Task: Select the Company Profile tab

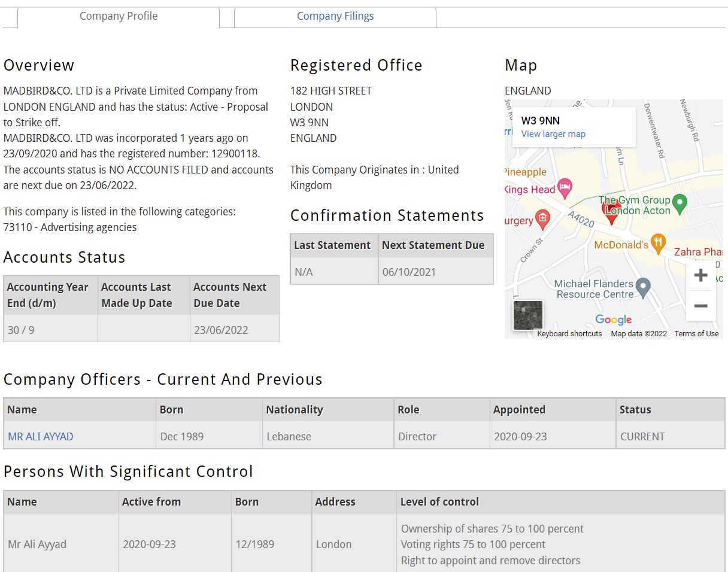Action: [119, 16]
